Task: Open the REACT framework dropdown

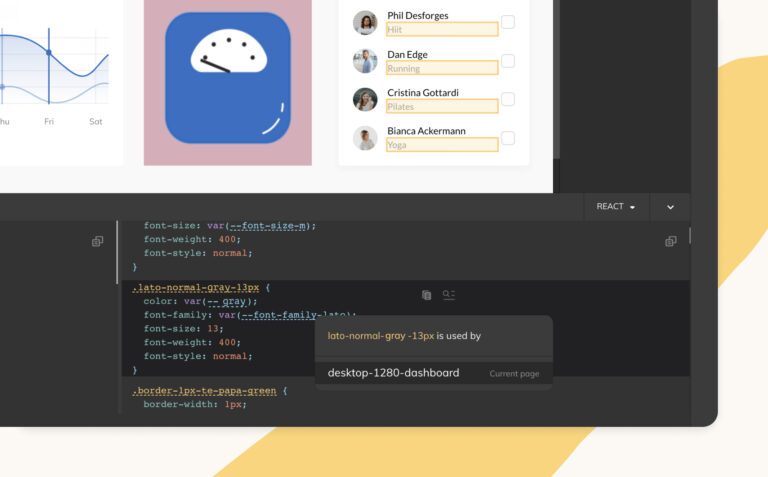Action: tap(616, 207)
